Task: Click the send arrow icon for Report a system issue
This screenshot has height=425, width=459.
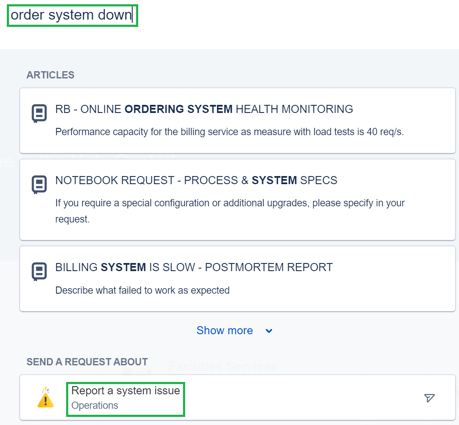Action: point(429,398)
